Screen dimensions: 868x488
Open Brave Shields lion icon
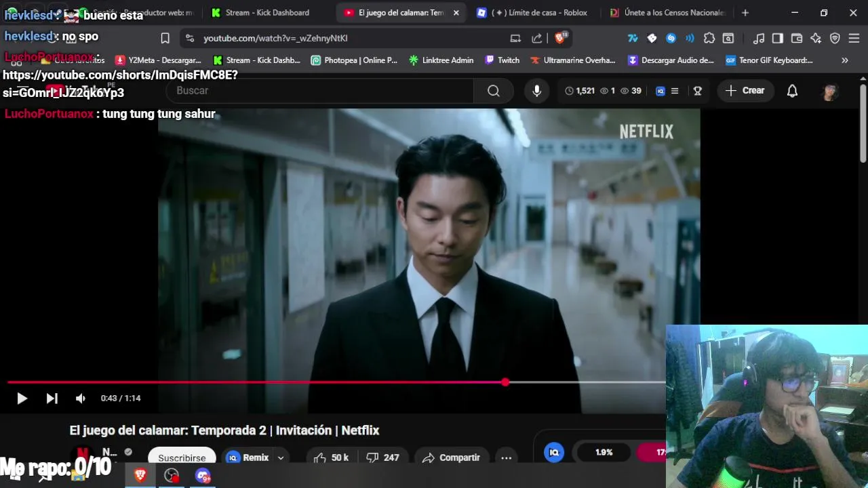click(560, 38)
